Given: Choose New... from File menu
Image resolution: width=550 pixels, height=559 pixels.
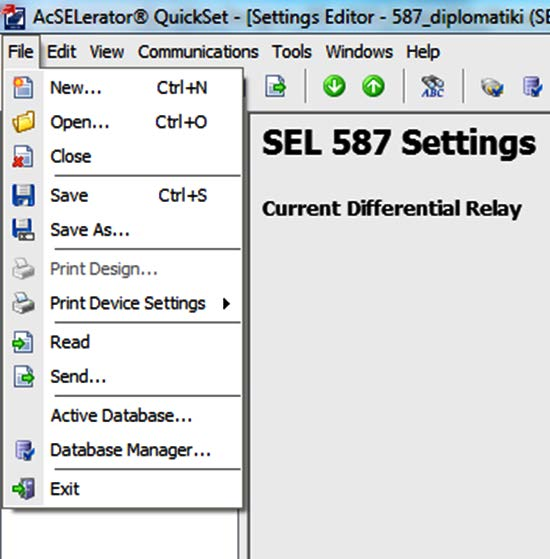Looking at the screenshot, I should (x=123, y=87).
